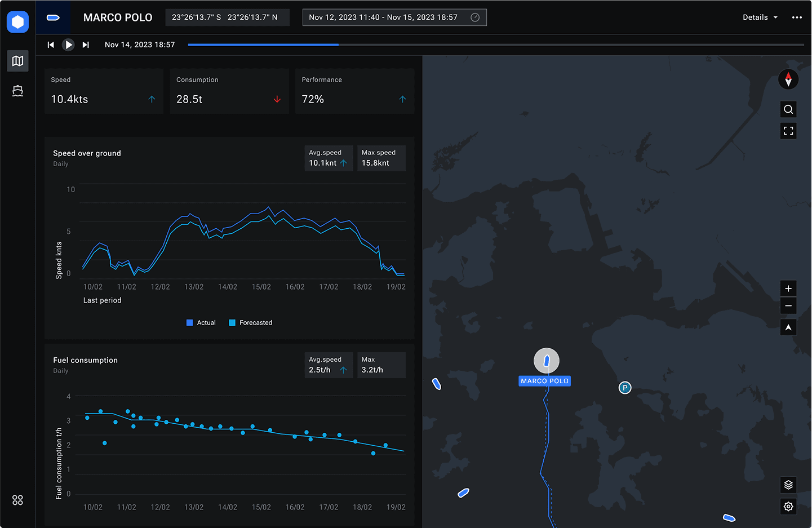Reset map orientation with compass
Image resolution: width=812 pixels, height=528 pixels.
788,79
